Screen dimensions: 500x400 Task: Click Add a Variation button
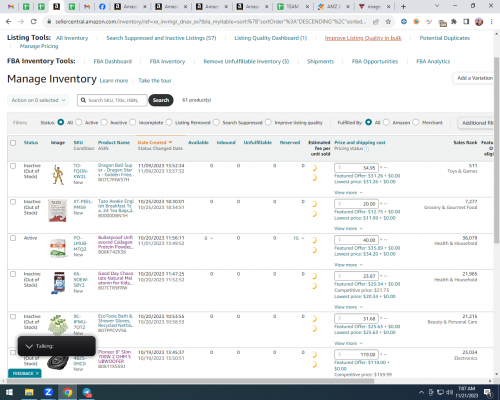click(x=473, y=78)
